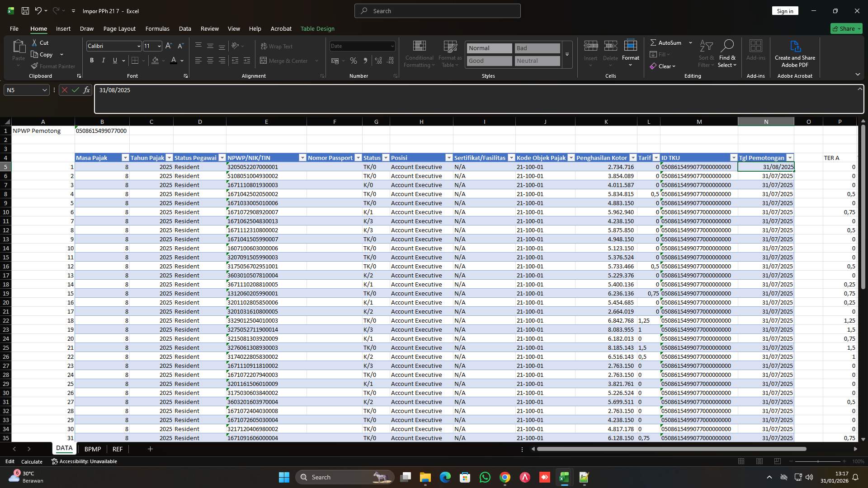Apply Percent Style formatting
This screenshot has width=868, height=488.
(x=354, y=61)
